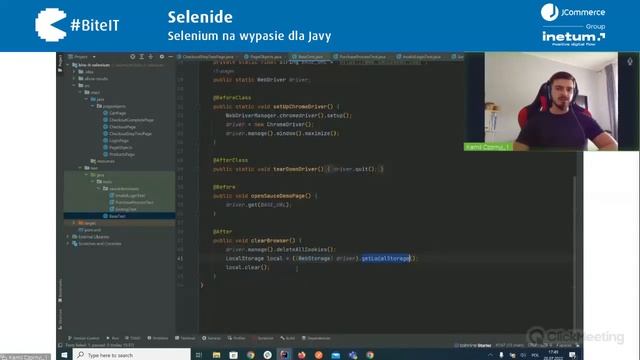
Task: Open the TODO tool window
Action: (133, 338)
